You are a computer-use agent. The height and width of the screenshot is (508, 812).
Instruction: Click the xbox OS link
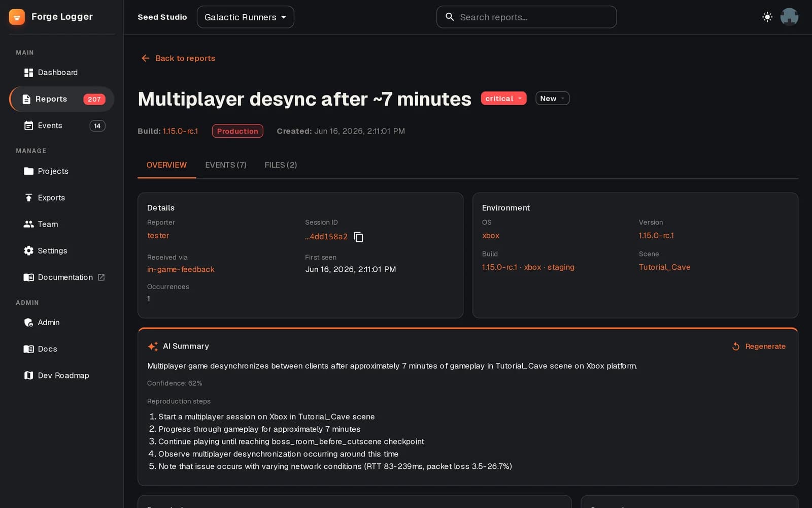(x=491, y=236)
